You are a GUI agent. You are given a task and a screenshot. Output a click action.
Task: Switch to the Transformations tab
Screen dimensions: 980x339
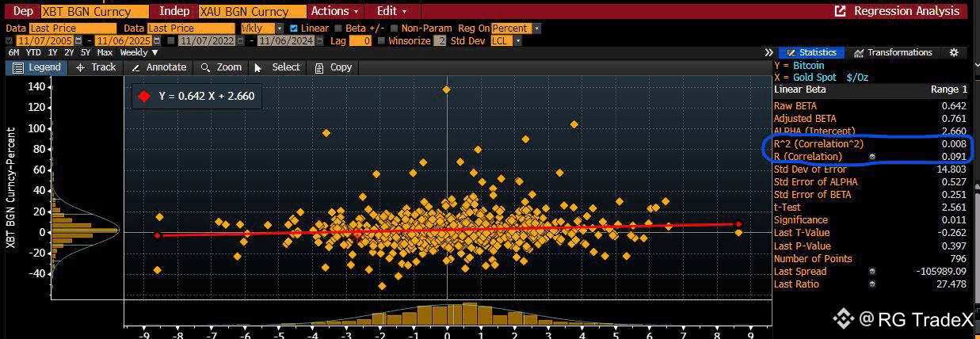(x=893, y=52)
